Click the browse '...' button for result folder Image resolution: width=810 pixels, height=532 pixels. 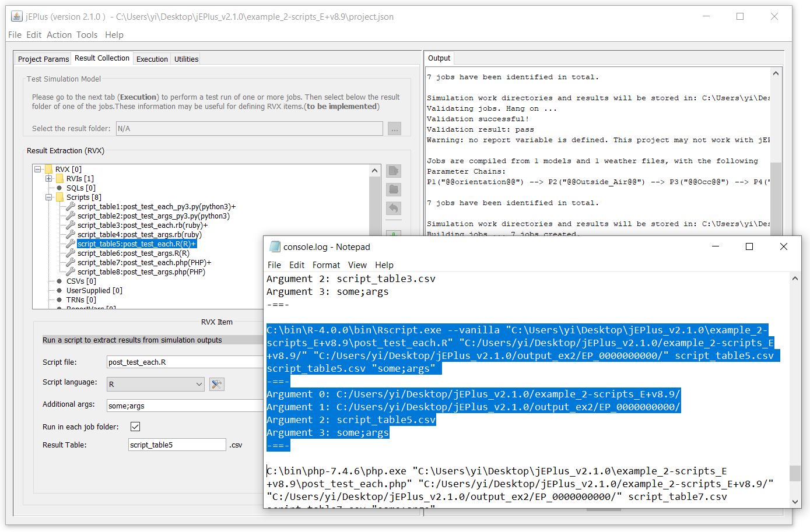click(395, 129)
